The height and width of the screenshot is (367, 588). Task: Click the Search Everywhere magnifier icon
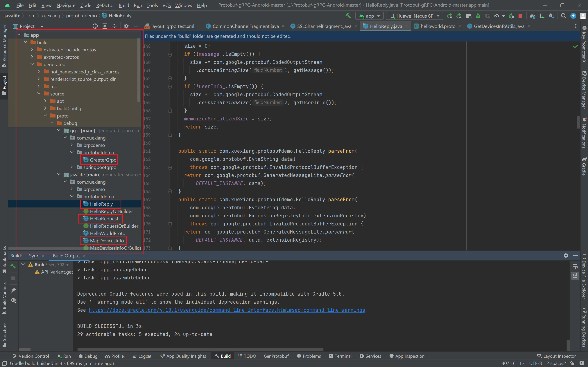[x=564, y=16]
